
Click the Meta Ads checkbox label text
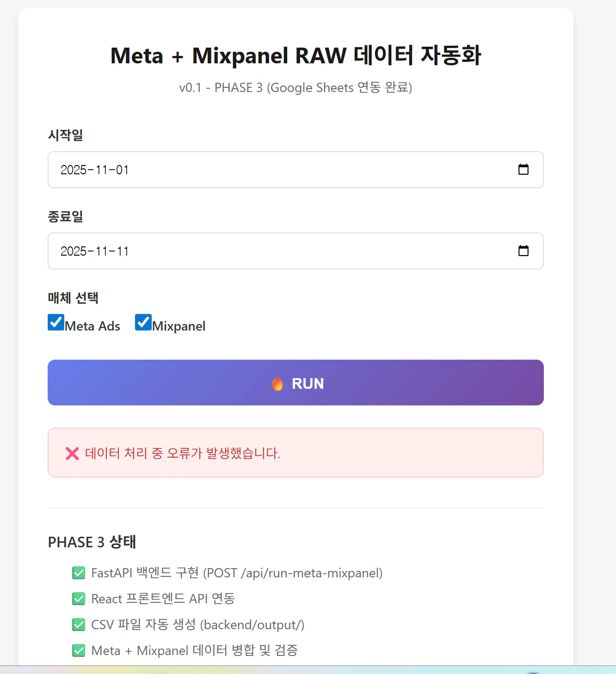point(92,326)
